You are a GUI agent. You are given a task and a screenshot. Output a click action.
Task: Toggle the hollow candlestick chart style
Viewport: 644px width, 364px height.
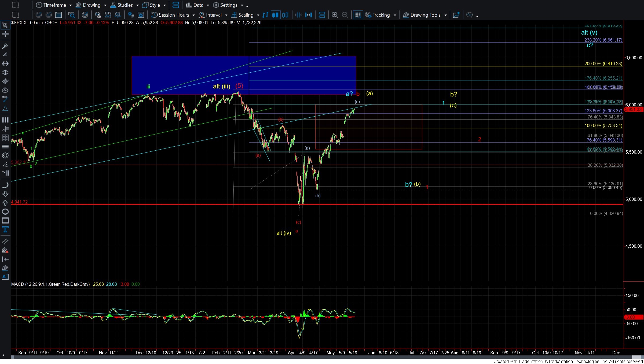tap(285, 15)
